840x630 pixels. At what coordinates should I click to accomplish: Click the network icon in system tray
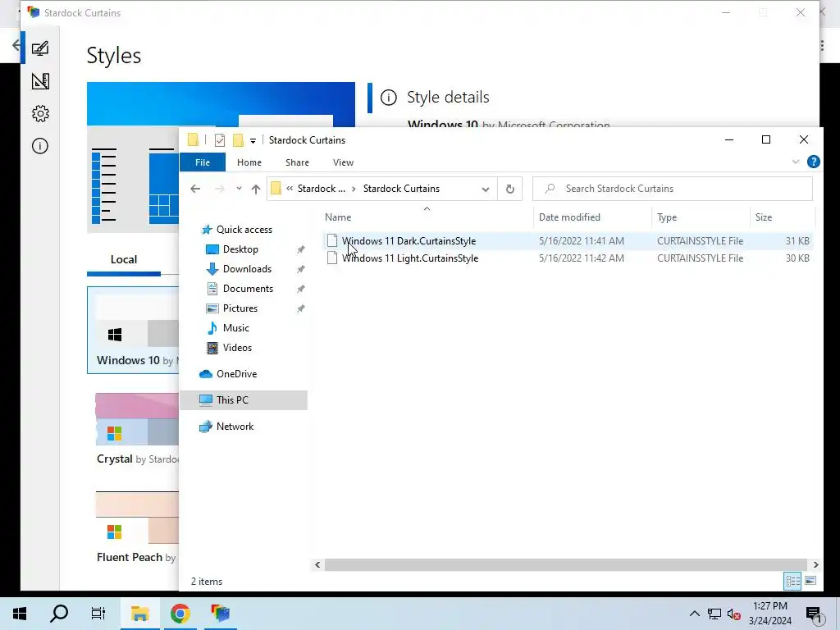point(714,614)
